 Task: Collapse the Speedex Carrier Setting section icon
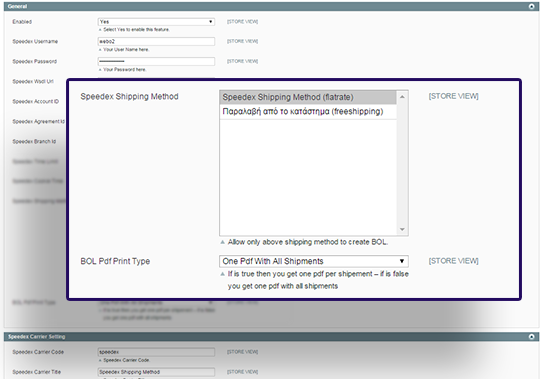click(531, 336)
